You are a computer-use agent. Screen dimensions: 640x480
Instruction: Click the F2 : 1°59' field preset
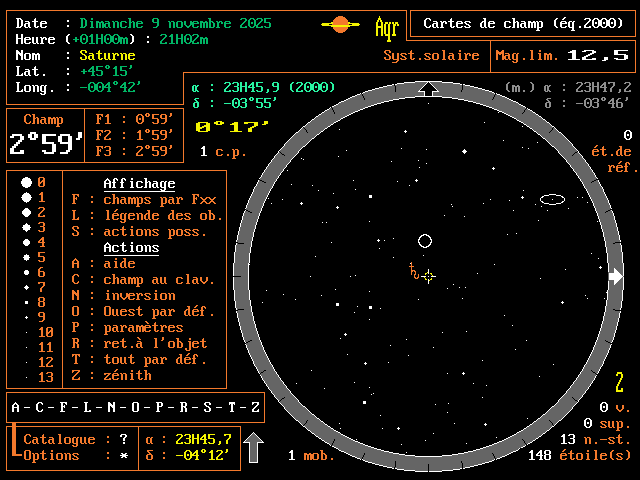coord(134,135)
